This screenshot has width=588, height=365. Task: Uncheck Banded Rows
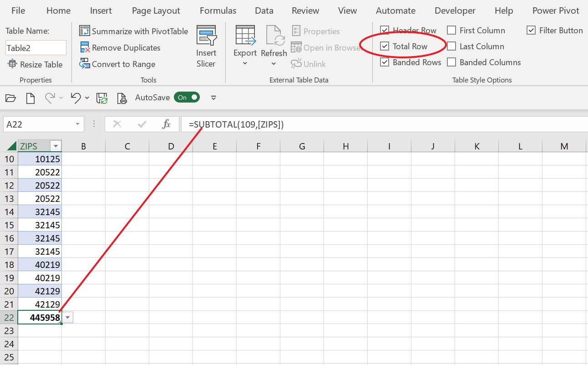(x=385, y=62)
